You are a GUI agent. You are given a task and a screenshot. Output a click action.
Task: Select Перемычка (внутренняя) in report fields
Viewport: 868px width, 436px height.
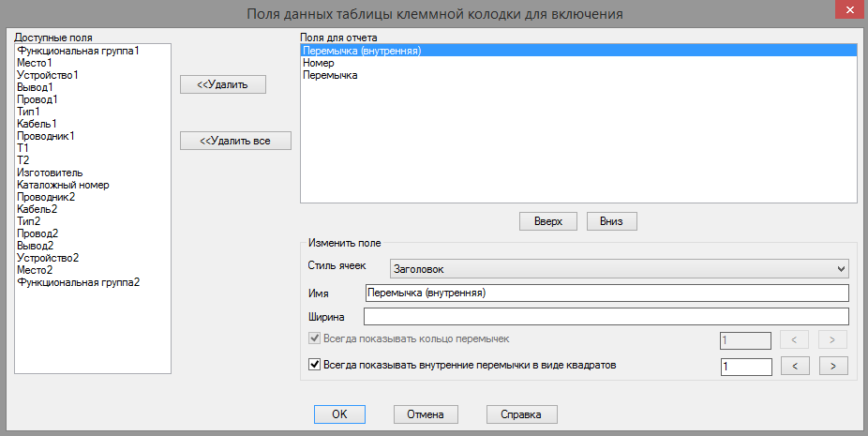click(x=578, y=51)
